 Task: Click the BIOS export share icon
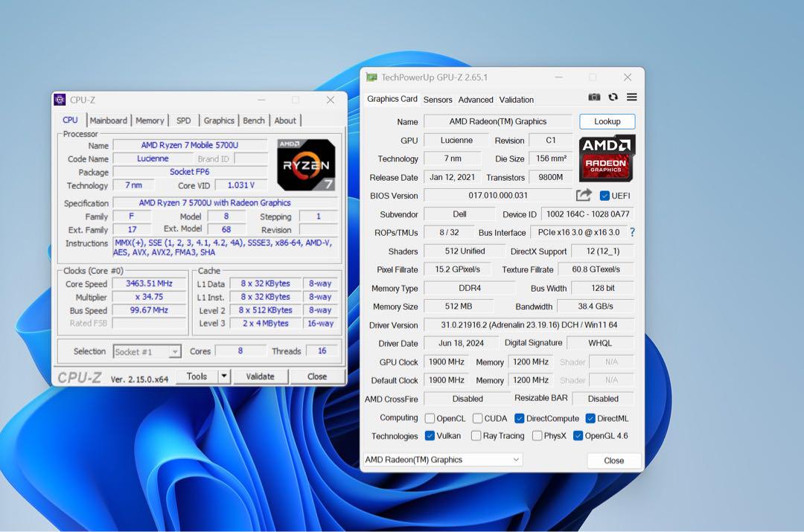click(584, 195)
